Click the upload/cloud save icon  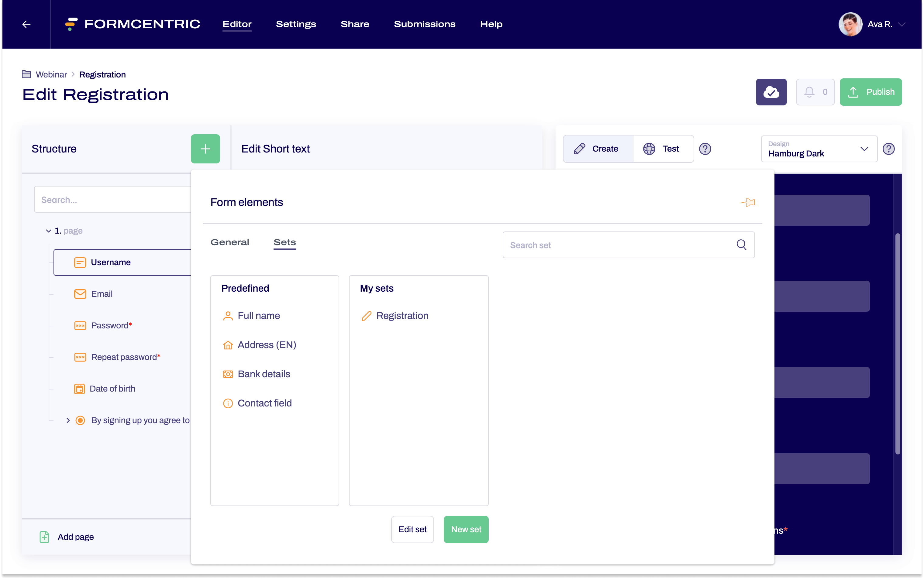(x=773, y=92)
